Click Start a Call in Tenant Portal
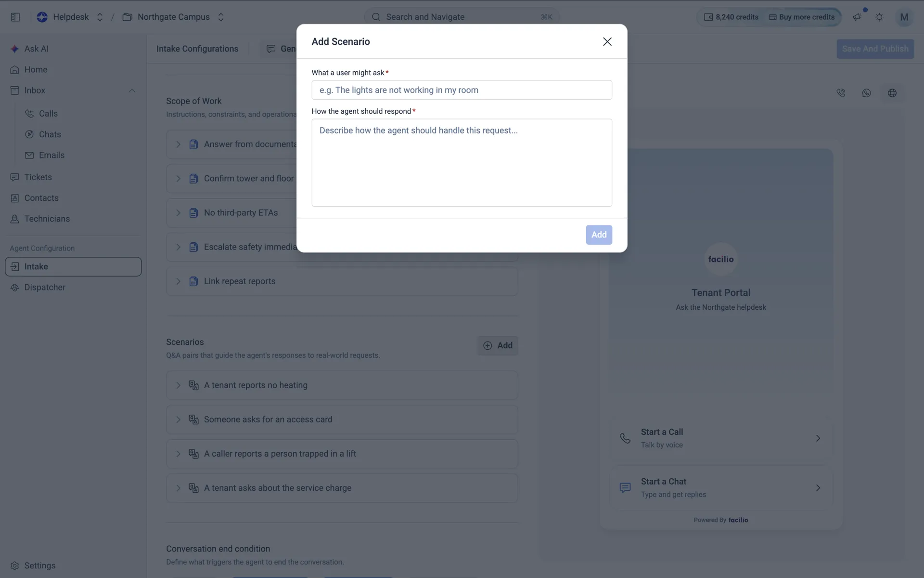Image resolution: width=924 pixels, height=578 pixels. (x=721, y=438)
